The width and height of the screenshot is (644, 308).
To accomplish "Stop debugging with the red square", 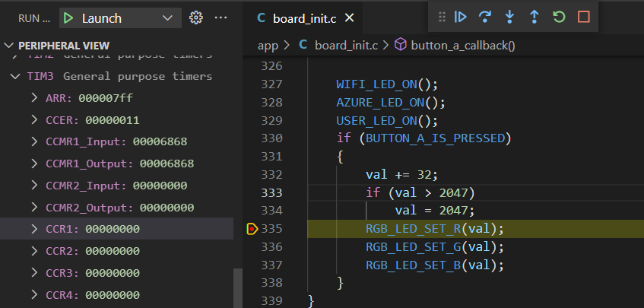I will (x=583, y=17).
